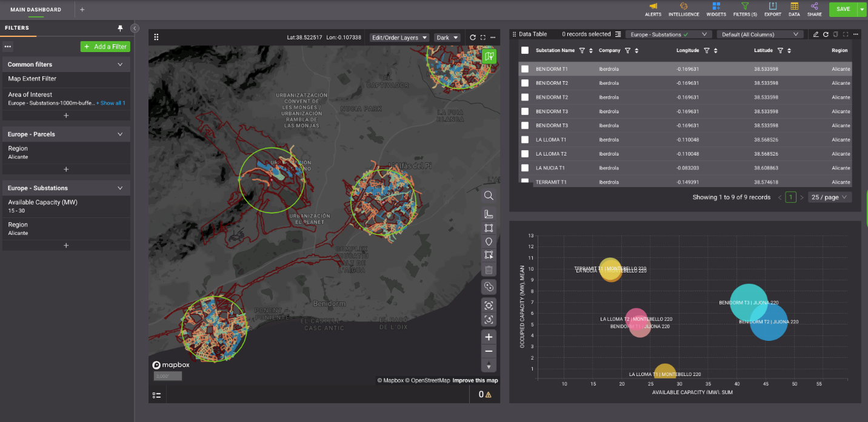Viewport: 868px width, 422px height.
Task: Change the basemap using the Dark dropdown
Action: click(x=447, y=37)
